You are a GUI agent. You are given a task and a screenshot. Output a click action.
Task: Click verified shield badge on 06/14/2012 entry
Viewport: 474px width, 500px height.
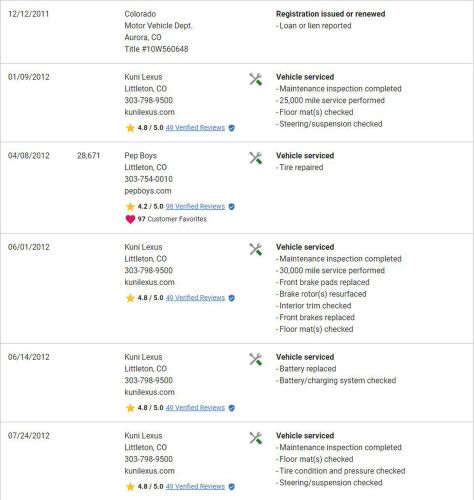click(x=232, y=408)
